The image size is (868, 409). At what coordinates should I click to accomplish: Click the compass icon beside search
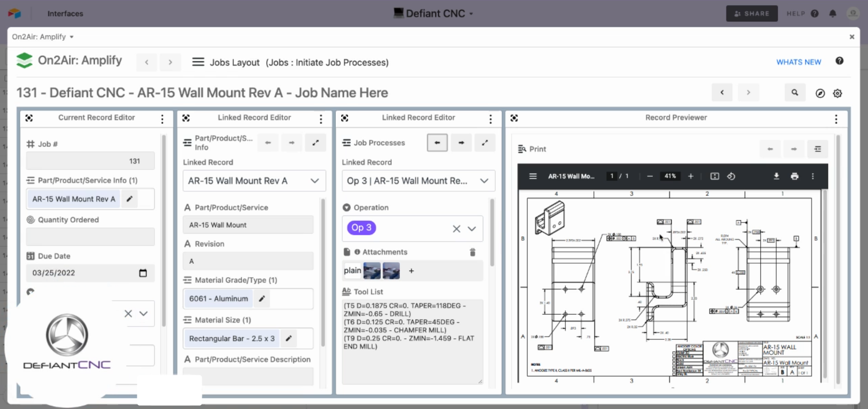(x=820, y=93)
